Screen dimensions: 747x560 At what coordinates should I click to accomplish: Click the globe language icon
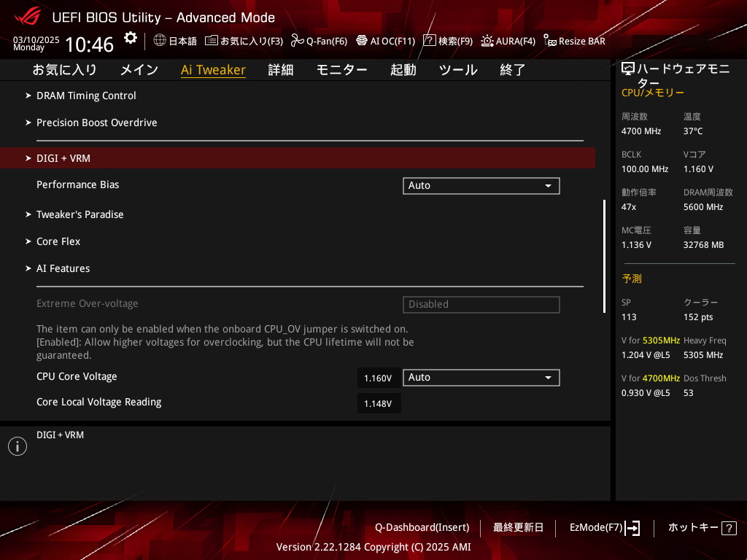pyautogui.click(x=160, y=41)
